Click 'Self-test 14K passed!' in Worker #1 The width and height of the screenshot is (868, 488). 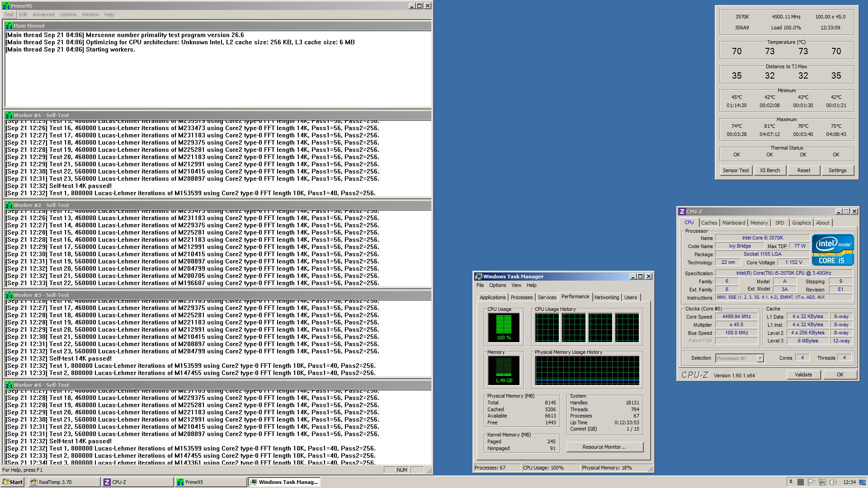[80, 186]
